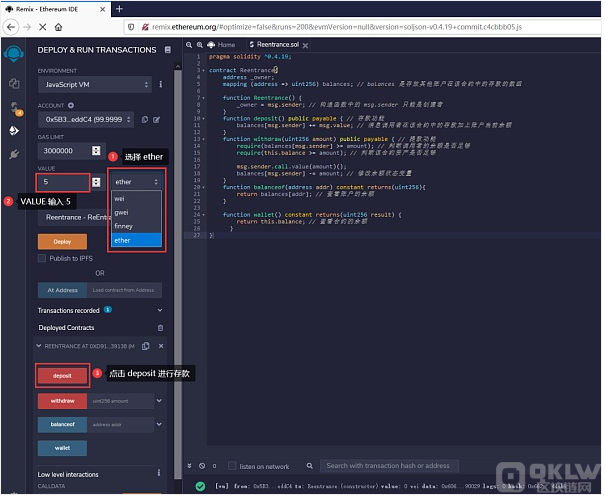The height and width of the screenshot is (498, 605).
Task: Expand balanceof function parameters
Action: (159, 424)
